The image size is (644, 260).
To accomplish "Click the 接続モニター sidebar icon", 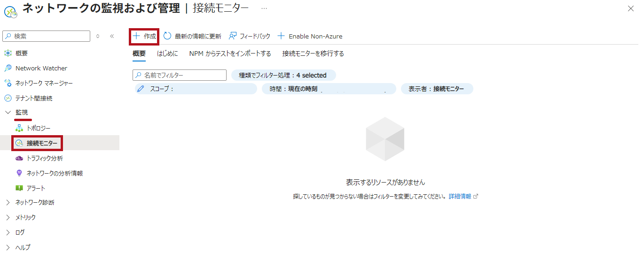I will pos(19,143).
